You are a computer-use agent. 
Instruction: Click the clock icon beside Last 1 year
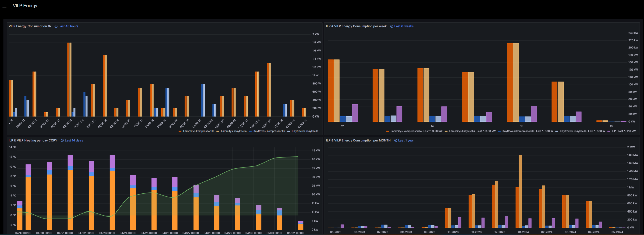click(396, 141)
